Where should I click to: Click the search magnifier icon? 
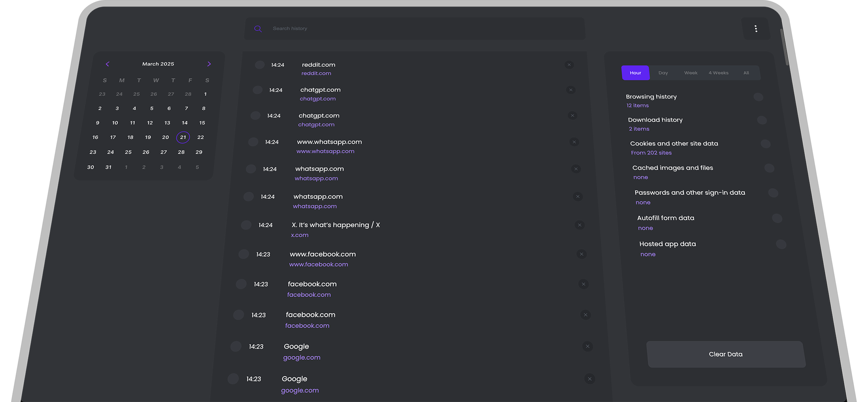click(x=258, y=29)
